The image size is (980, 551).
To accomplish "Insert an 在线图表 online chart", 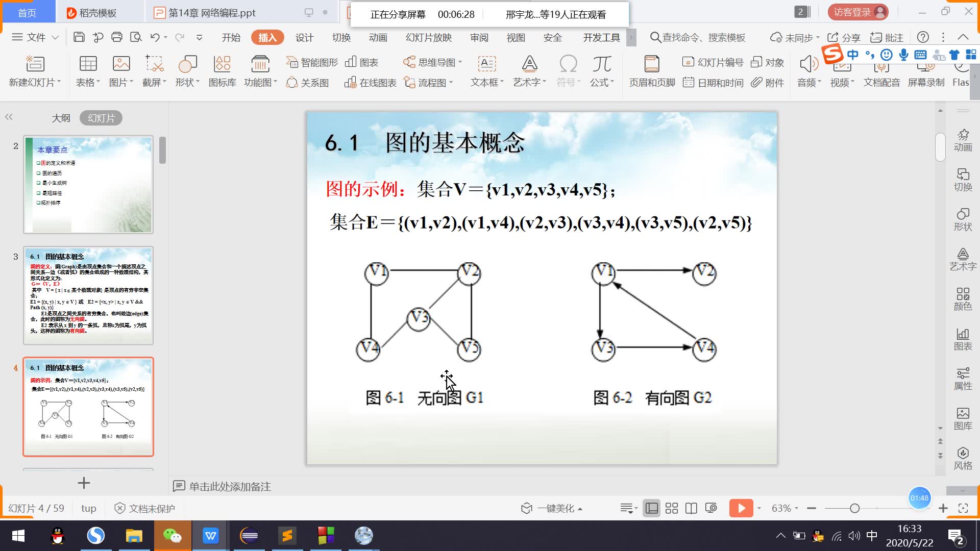I will (370, 83).
